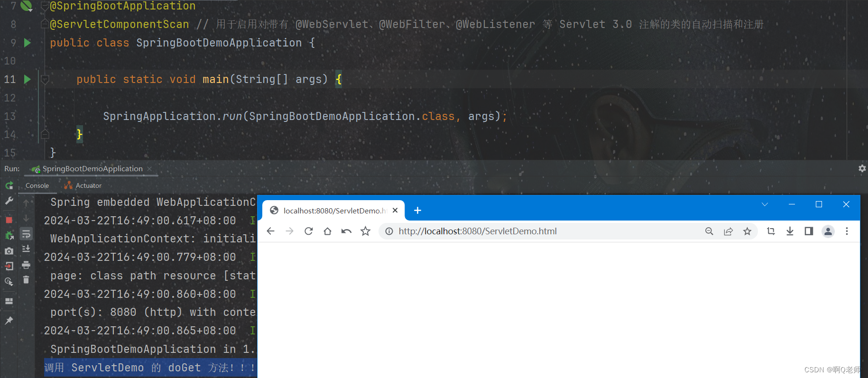Screen dimensions: 868x378
Task: Click the crop screenshot extension icon
Action: [771, 231]
